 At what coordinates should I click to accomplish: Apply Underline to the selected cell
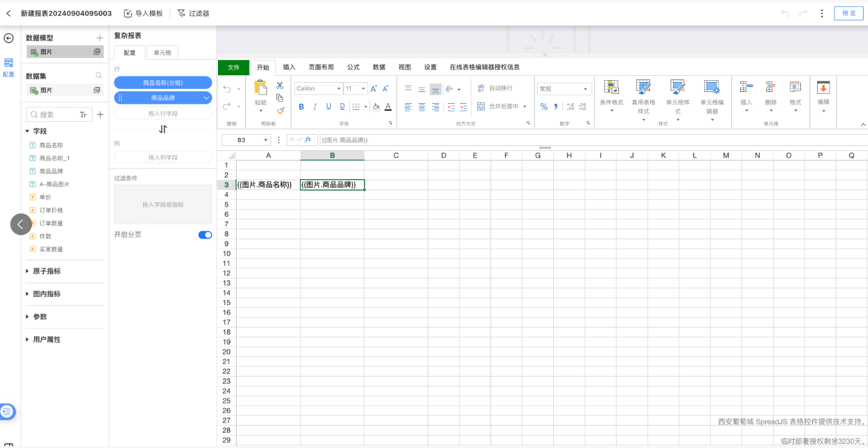pos(329,107)
